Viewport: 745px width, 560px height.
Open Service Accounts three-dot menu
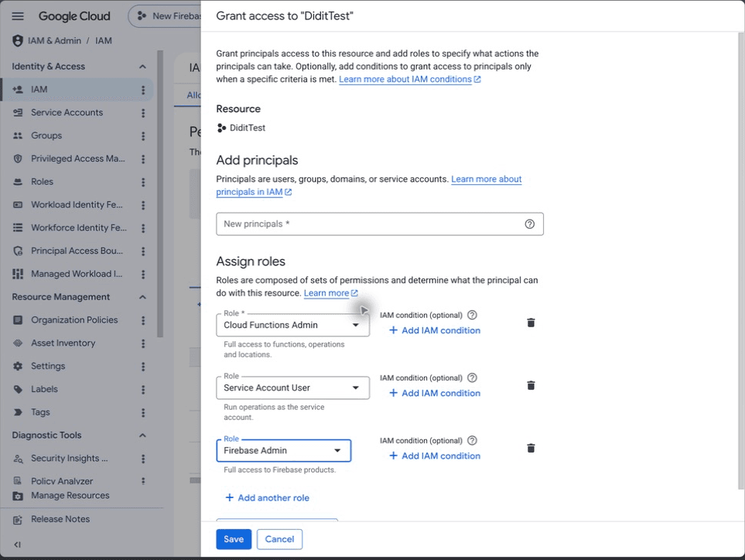click(x=143, y=113)
